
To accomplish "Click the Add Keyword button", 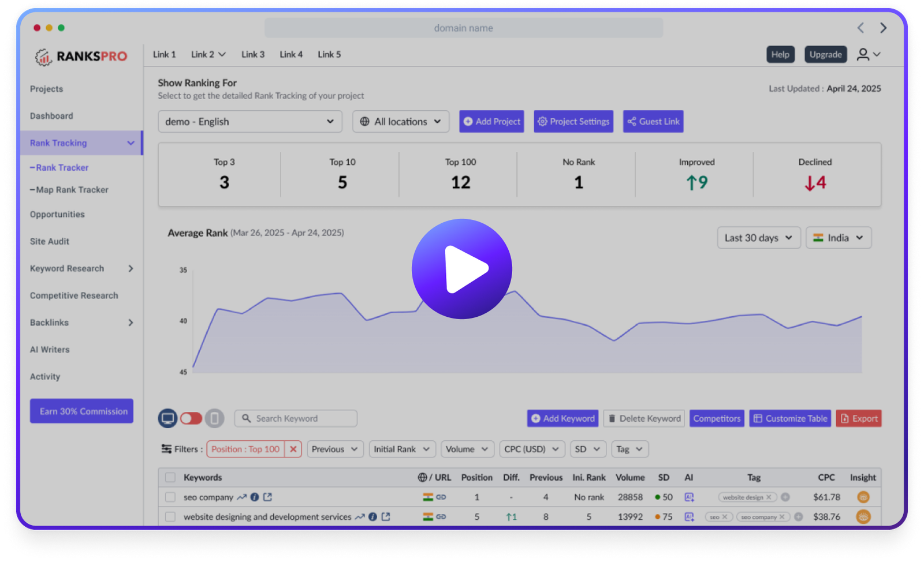I will [x=562, y=418].
